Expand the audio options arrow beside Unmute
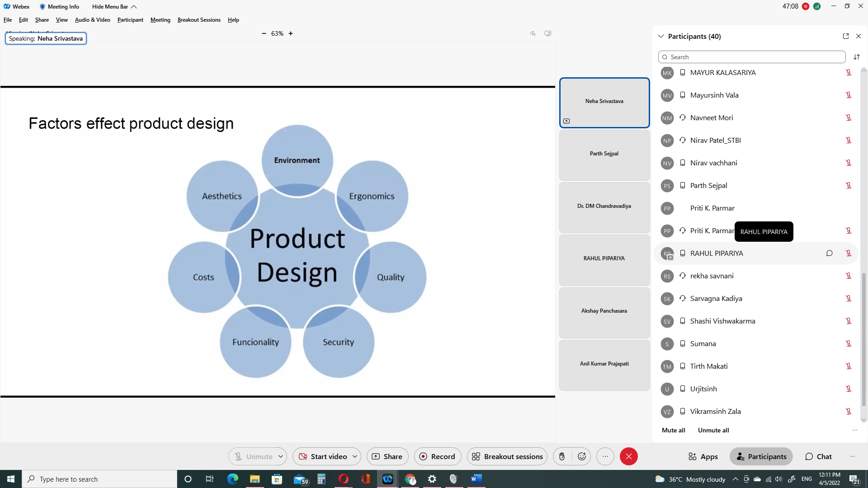The width and height of the screenshot is (868, 488). click(x=281, y=456)
